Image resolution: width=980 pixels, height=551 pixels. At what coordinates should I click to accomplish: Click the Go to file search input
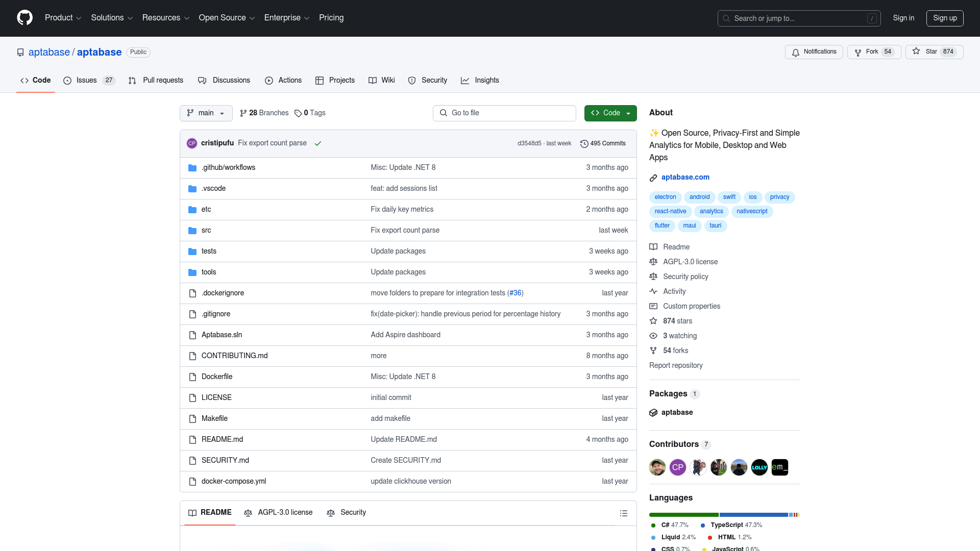(x=504, y=112)
